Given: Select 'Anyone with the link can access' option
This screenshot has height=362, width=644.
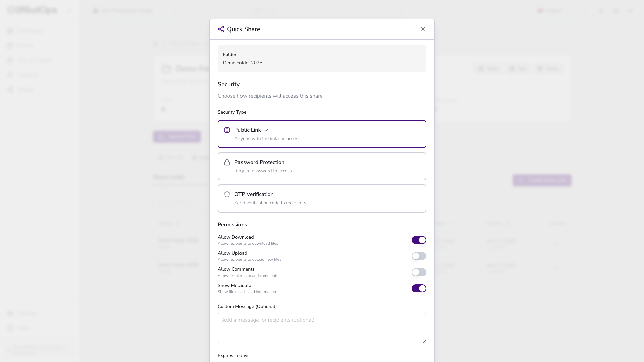Looking at the screenshot, I should [267, 139].
